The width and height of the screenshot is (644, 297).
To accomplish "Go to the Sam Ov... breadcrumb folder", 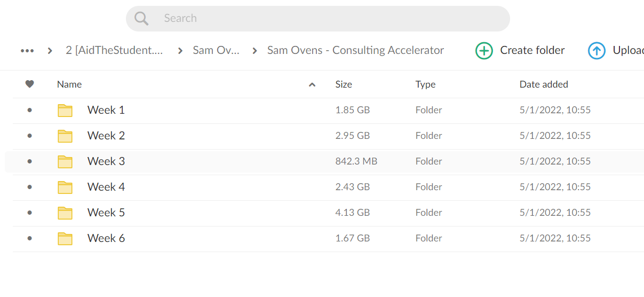I will click(216, 50).
